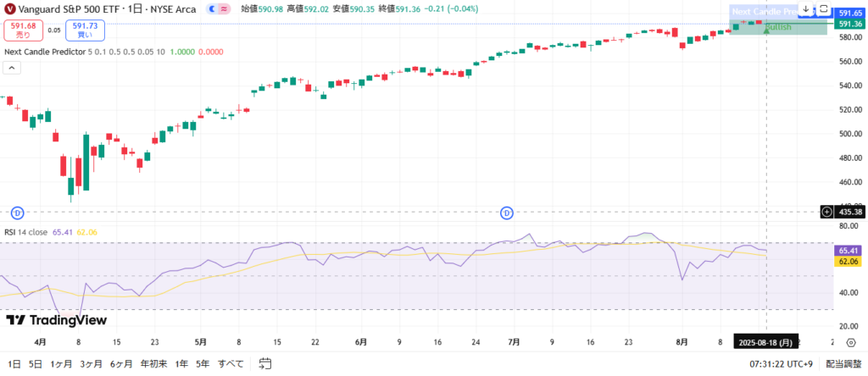Click the 0.05 spread value

[x=54, y=30]
